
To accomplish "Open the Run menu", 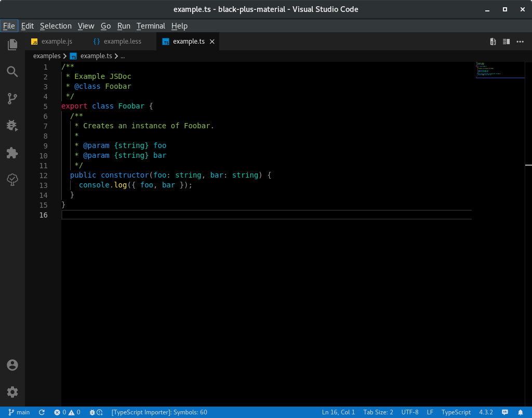I will (124, 26).
